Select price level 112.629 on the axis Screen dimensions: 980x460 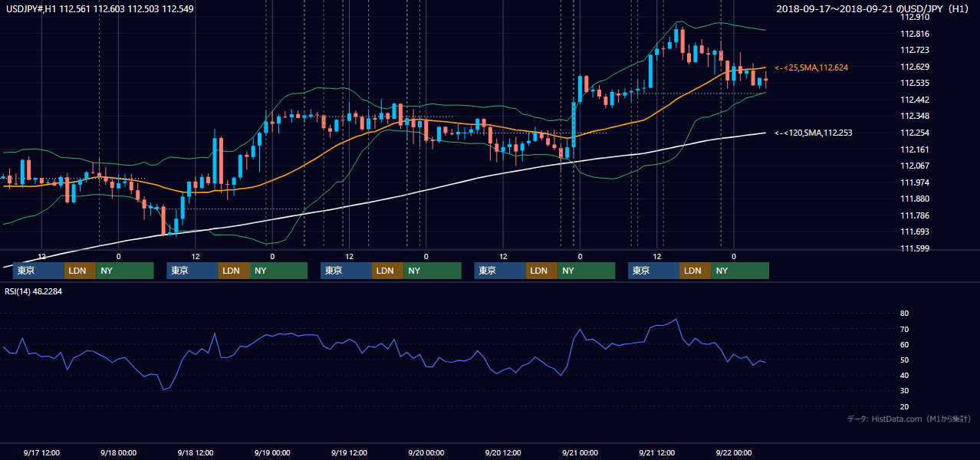point(914,67)
